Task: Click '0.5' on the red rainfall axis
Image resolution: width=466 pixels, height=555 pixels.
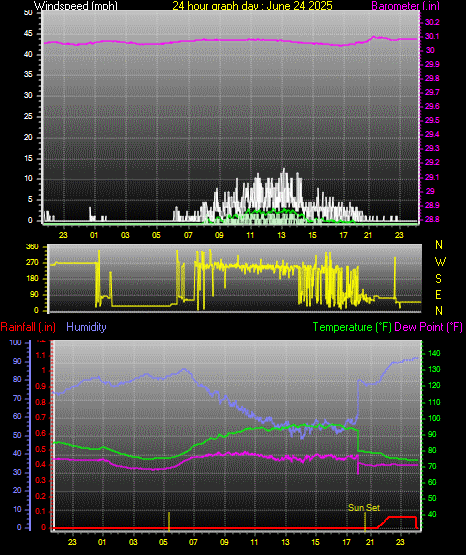Action: point(41,449)
